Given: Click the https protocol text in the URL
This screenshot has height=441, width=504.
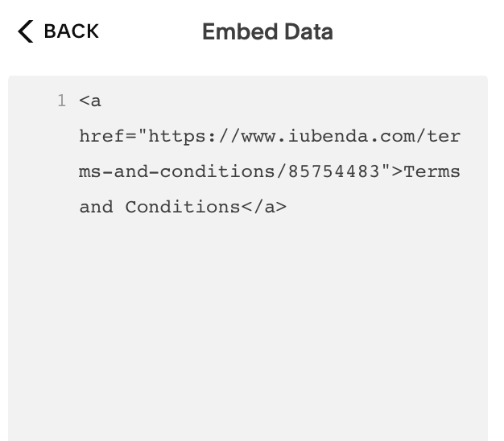Looking at the screenshot, I should 173,137.
